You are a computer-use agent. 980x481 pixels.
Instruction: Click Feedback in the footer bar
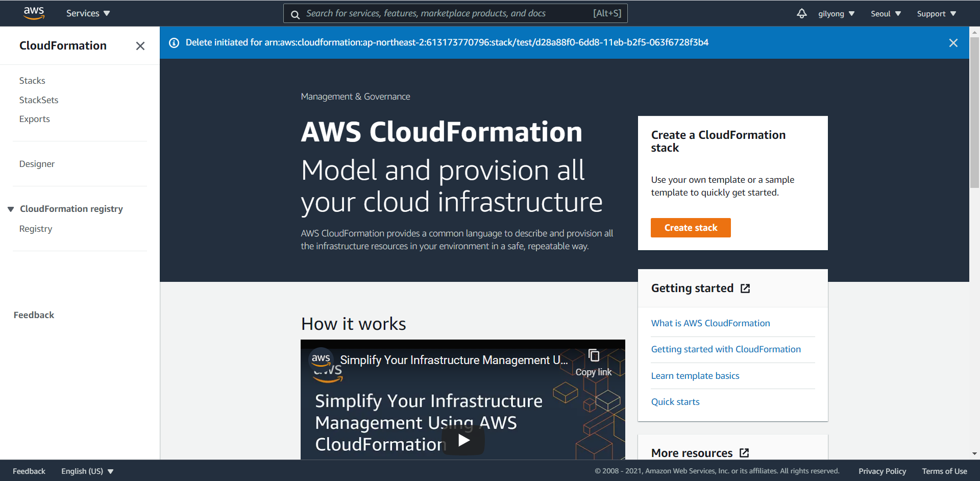tap(29, 471)
